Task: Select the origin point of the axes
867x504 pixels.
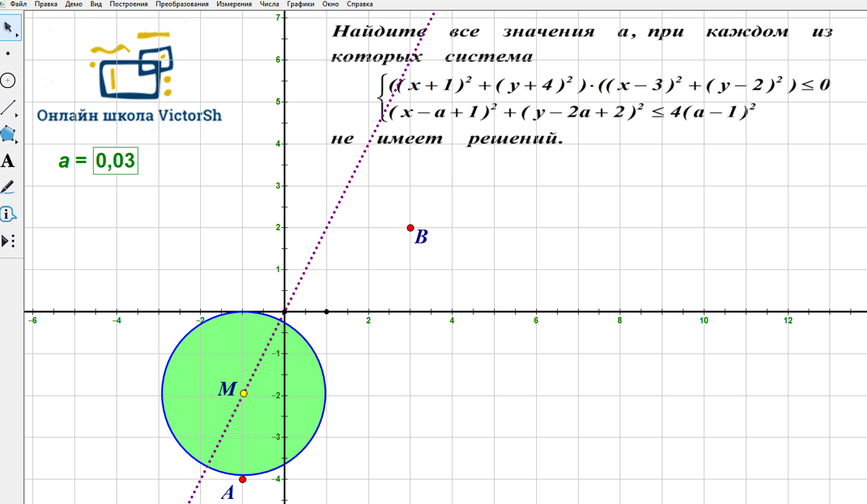Action: tap(285, 312)
